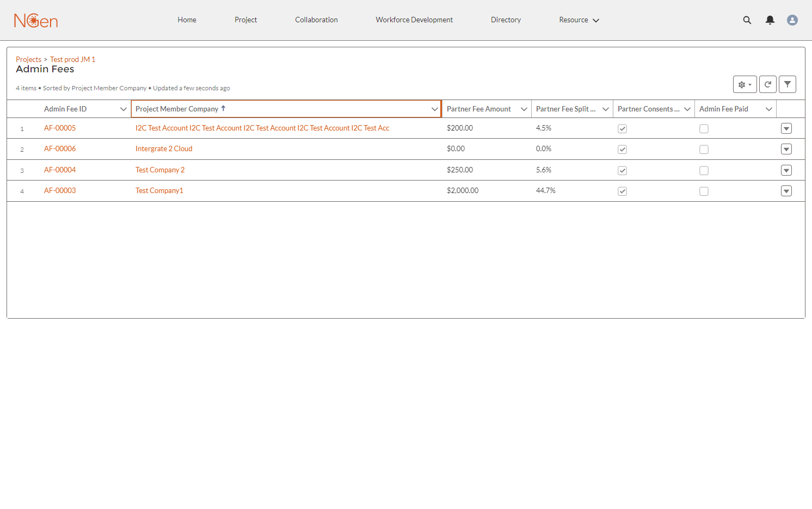Open Workforce Development nav item

click(414, 20)
